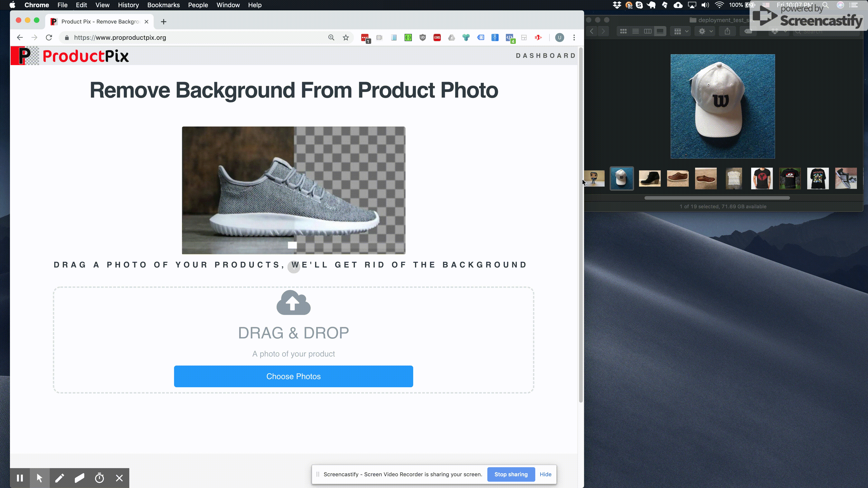Image resolution: width=868 pixels, height=488 pixels.
Task: Click the Finder share icon
Action: click(x=727, y=31)
